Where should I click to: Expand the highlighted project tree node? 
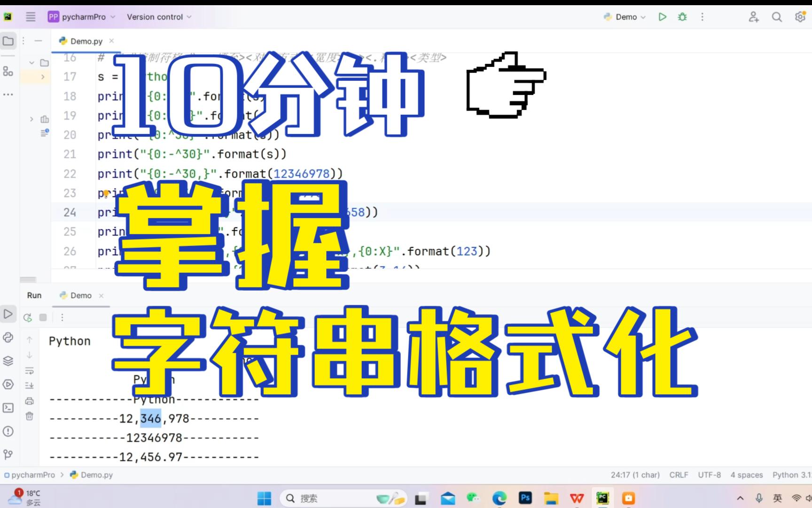click(x=43, y=76)
